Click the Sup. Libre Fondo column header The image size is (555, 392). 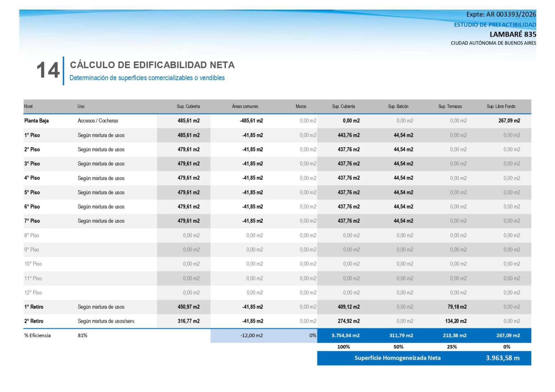(x=501, y=106)
